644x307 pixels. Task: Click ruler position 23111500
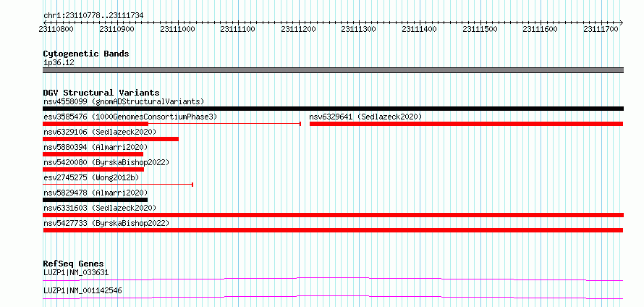click(x=480, y=29)
